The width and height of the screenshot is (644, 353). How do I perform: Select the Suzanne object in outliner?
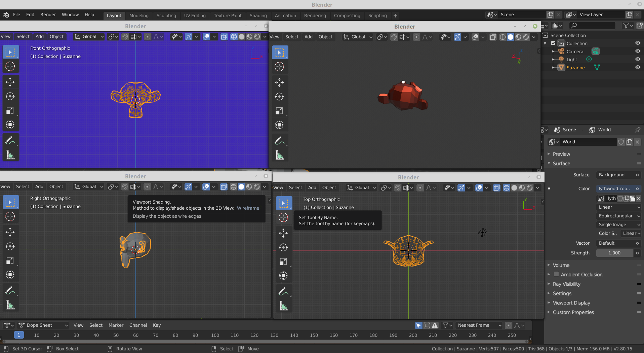(575, 68)
